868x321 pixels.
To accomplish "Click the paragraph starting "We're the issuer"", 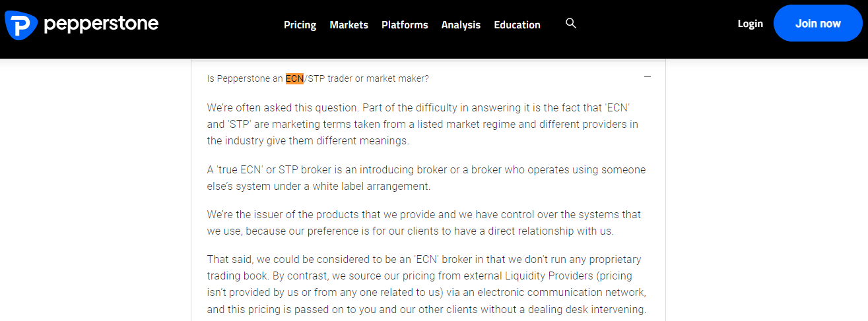I will coord(424,223).
